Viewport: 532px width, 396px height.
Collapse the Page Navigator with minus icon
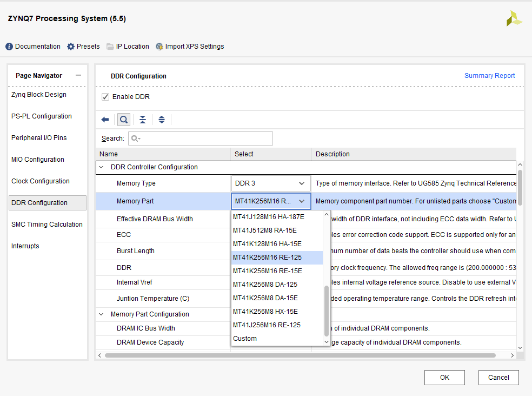click(x=78, y=75)
